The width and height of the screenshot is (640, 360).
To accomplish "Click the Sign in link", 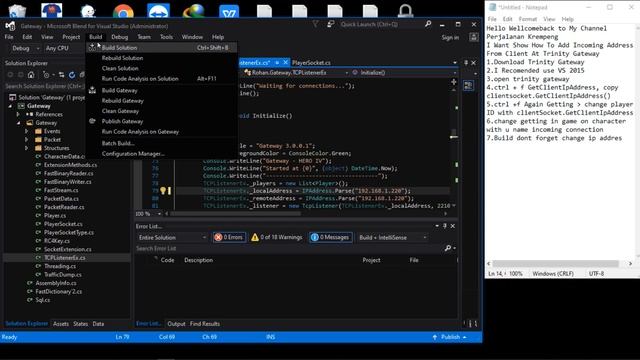I will tap(450, 38).
